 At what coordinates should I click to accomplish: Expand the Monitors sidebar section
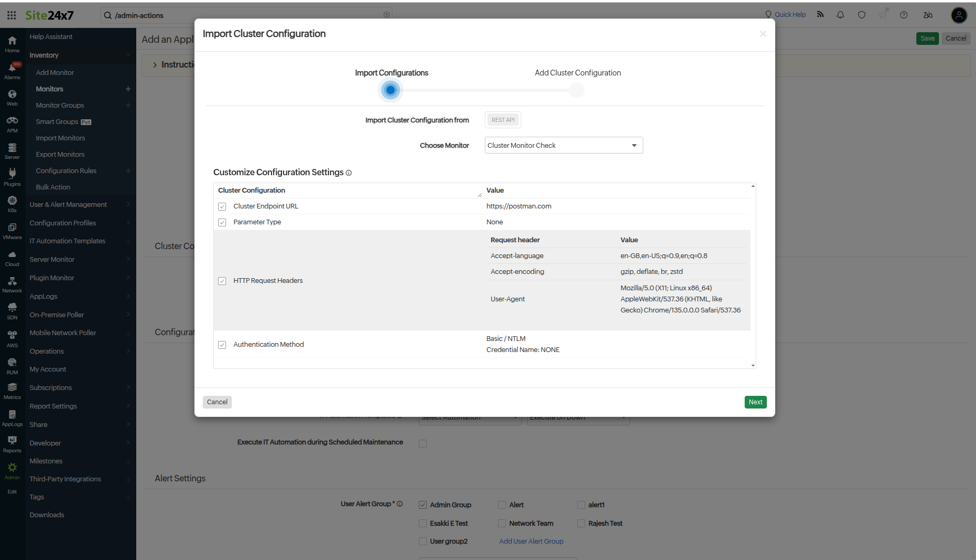49,89
